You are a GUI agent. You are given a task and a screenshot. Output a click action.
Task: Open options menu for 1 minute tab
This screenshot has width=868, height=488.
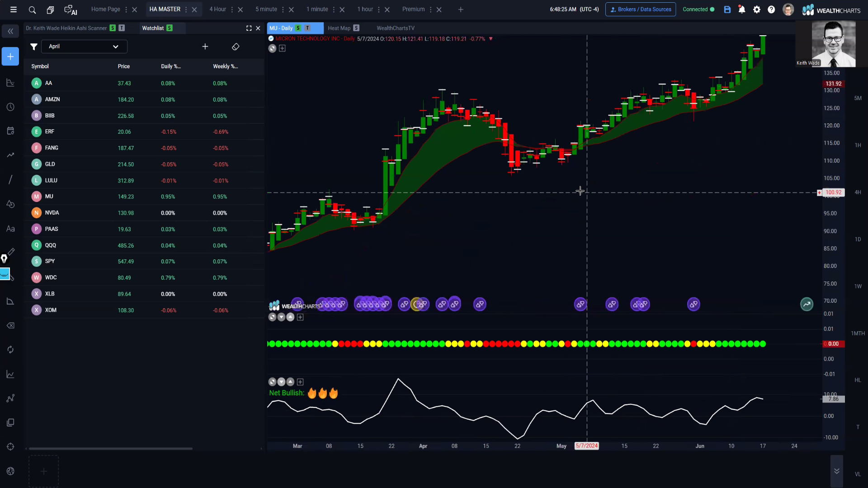(334, 9)
